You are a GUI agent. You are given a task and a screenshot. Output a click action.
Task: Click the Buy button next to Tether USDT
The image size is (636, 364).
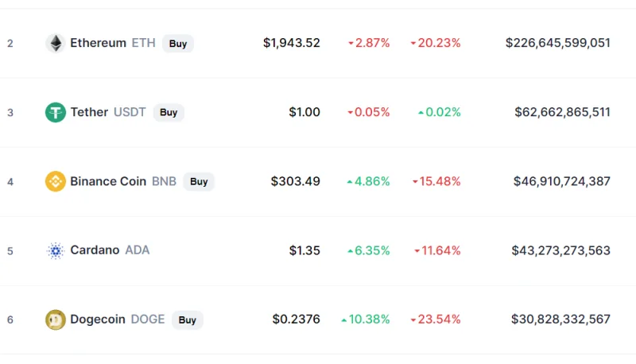(x=169, y=112)
